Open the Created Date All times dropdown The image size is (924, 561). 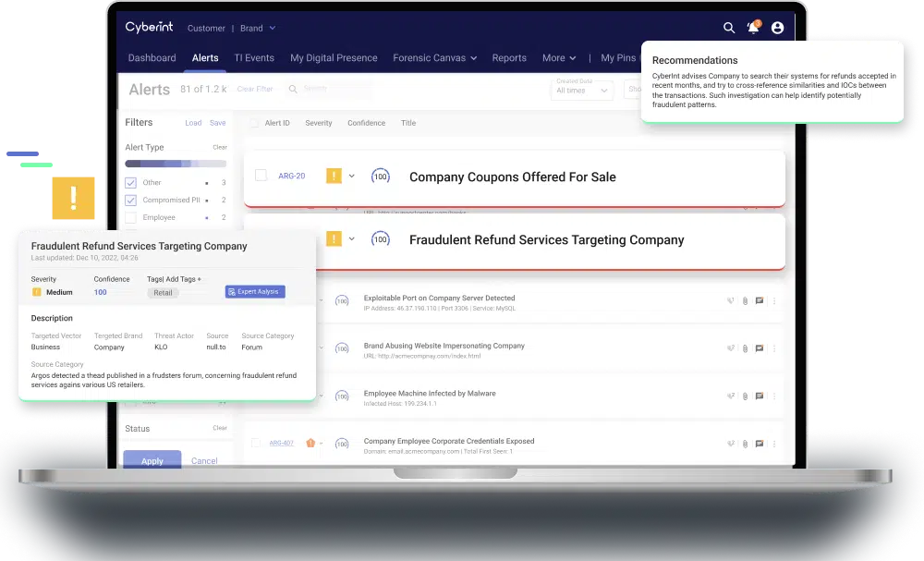[x=583, y=91]
